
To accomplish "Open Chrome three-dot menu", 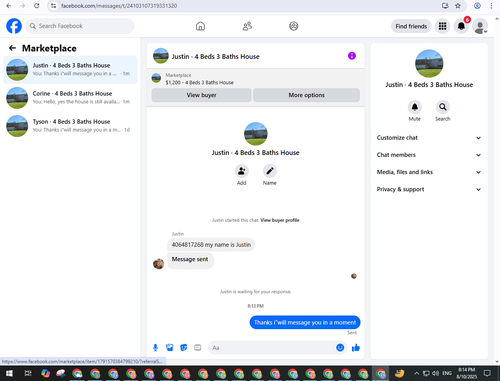I will click(x=491, y=6).
